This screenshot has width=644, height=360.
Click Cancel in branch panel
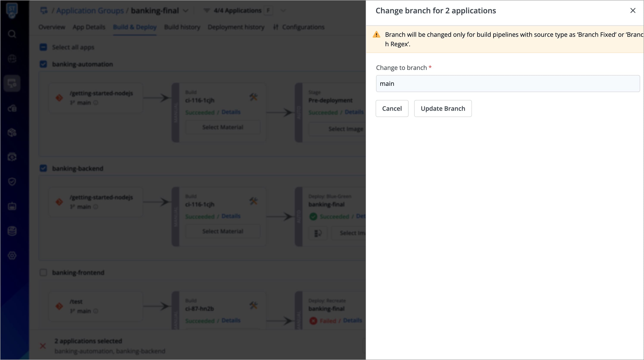[x=392, y=108]
